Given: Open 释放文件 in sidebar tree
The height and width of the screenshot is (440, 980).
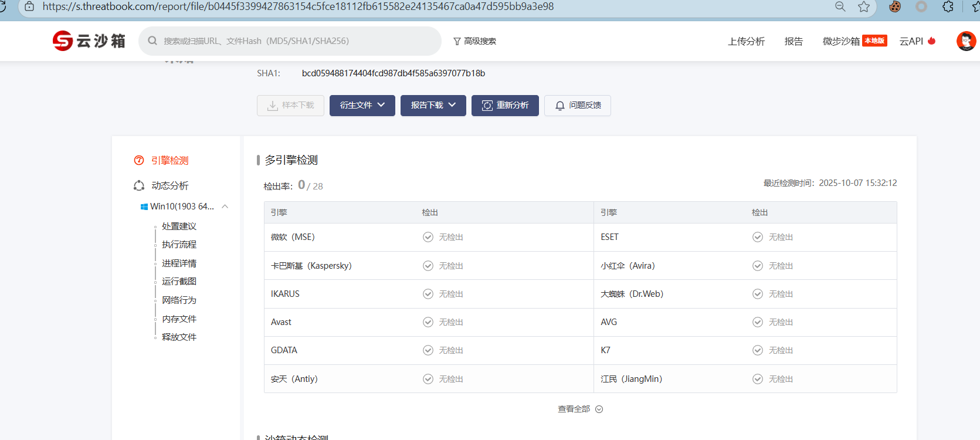Looking at the screenshot, I should (179, 337).
